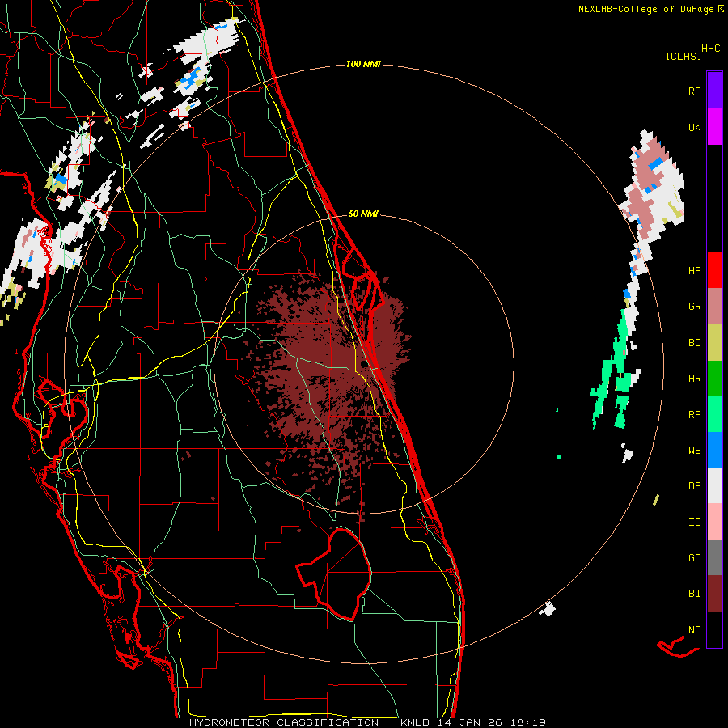Click the '50 NMI' range ring label
Viewport: 728px width, 728px height.
click(363, 214)
